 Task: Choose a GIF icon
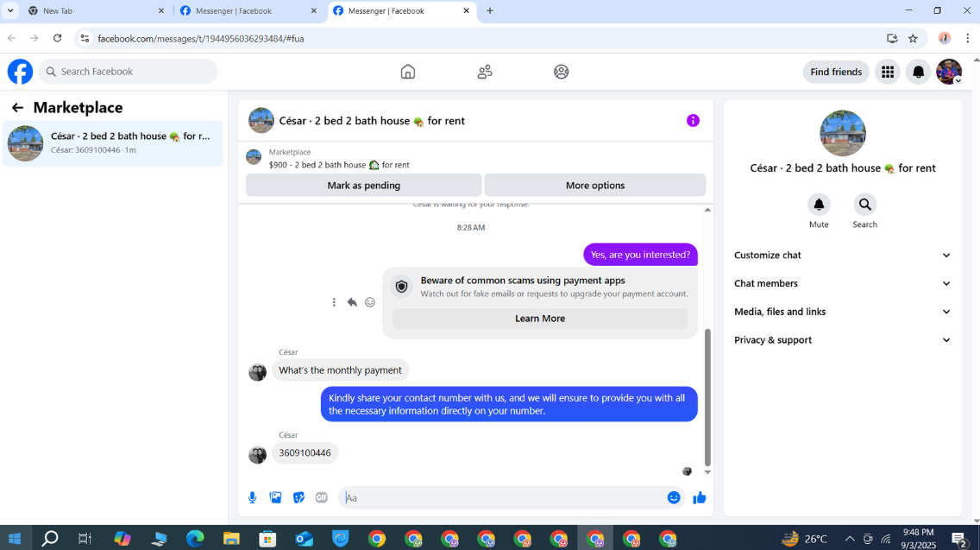tap(321, 497)
